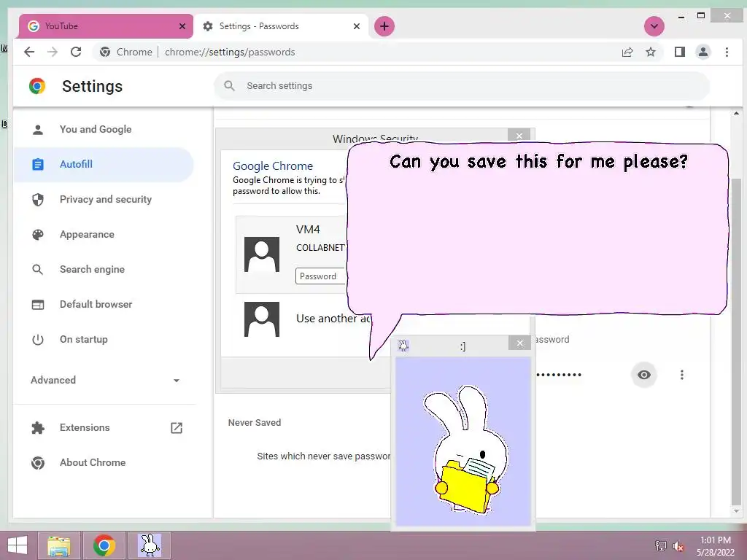Screen dimensions: 747x560
Task: Click the On startup power icon
Action: (x=38, y=340)
